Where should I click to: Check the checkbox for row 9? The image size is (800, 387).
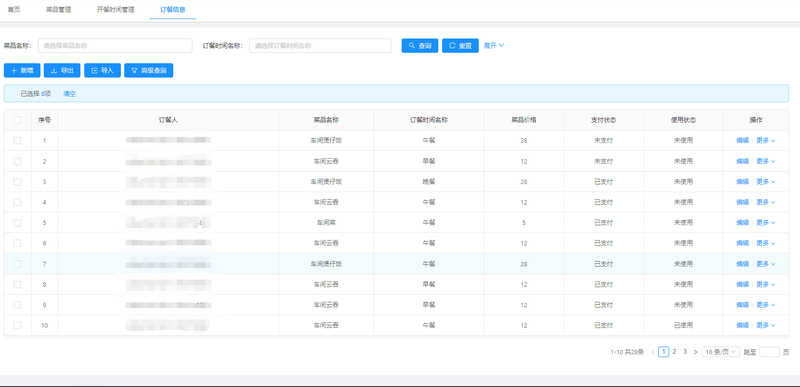click(x=17, y=305)
